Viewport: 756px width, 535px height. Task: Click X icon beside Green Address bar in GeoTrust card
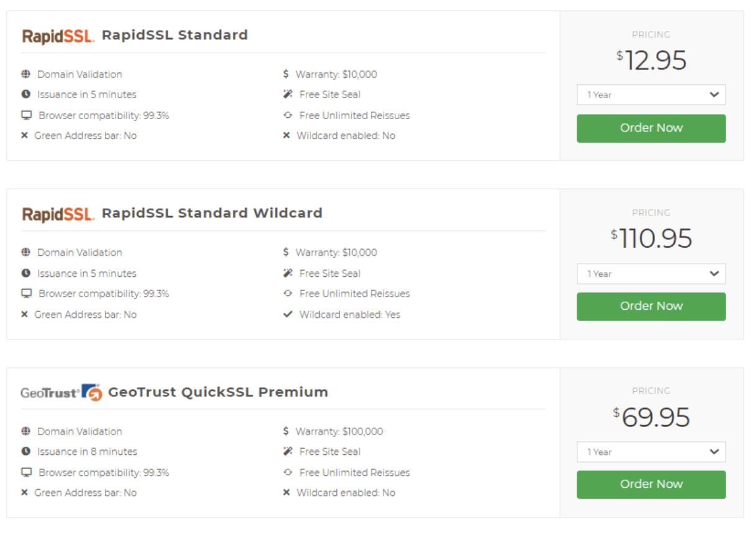[x=25, y=493]
